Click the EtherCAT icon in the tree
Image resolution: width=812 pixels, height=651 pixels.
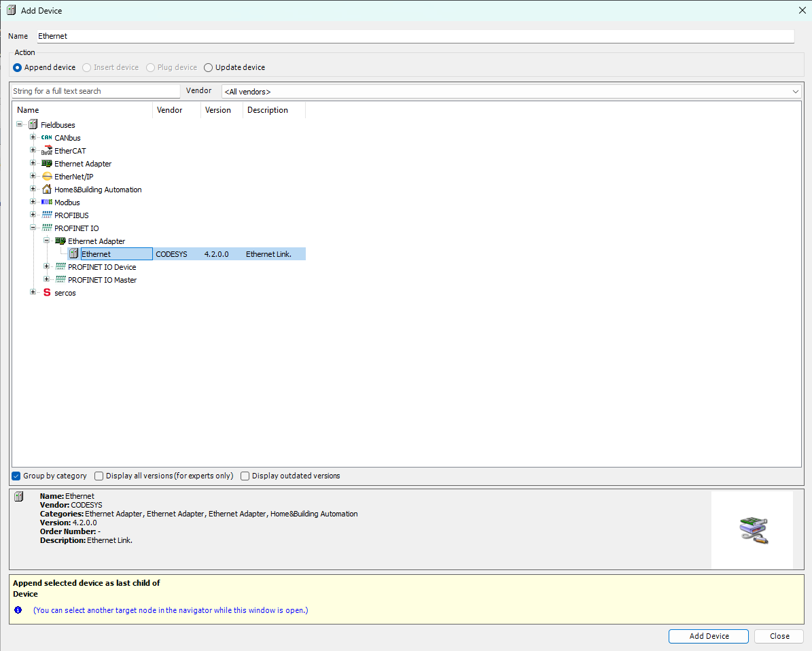pyautogui.click(x=46, y=150)
